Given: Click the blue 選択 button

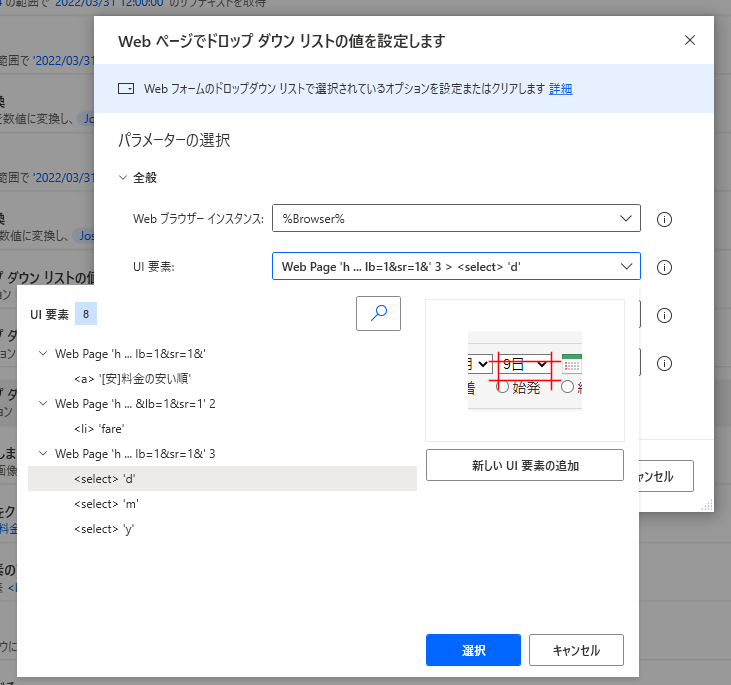Looking at the screenshot, I should click(474, 650).
